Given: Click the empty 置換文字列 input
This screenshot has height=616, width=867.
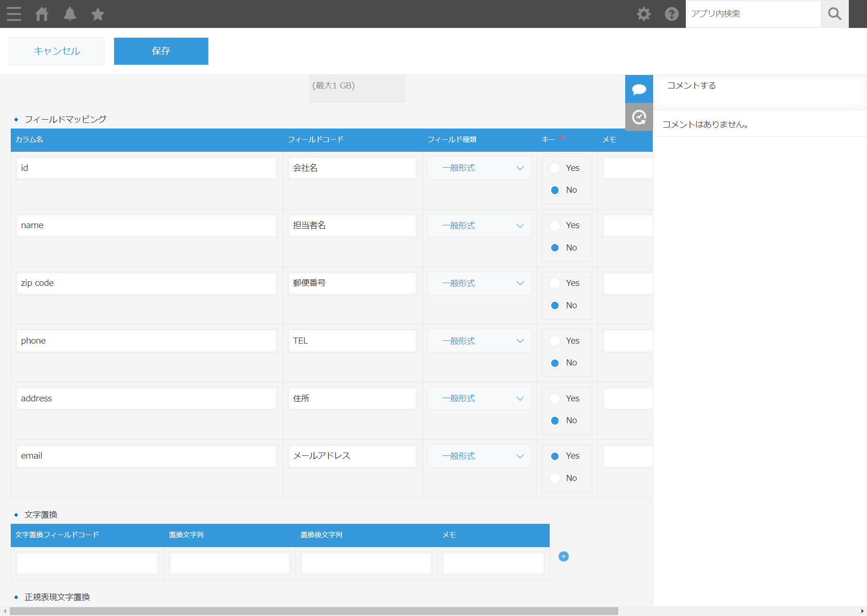Looking at the screenshot, I should coord(230,563).
